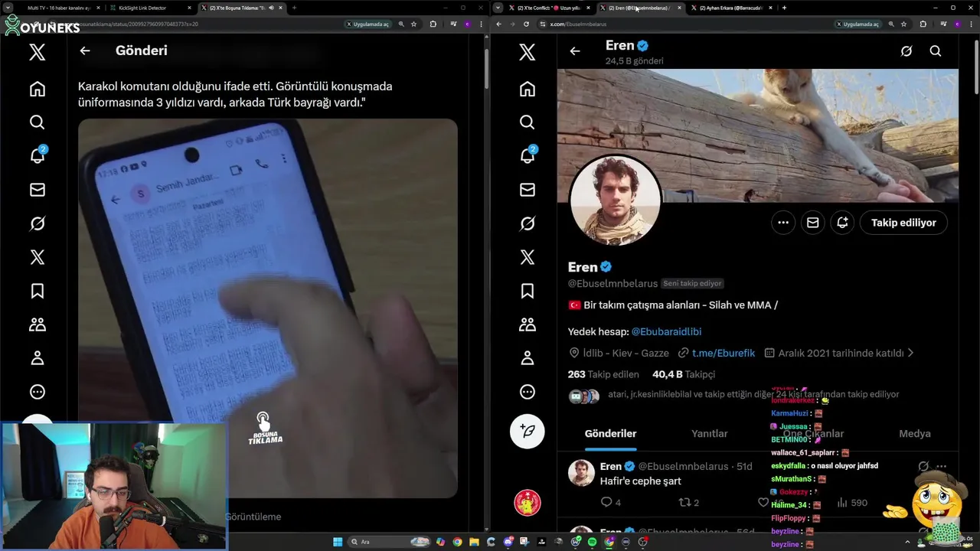
Task: Switch to Medya tab
Action: [x=914, y=433]
